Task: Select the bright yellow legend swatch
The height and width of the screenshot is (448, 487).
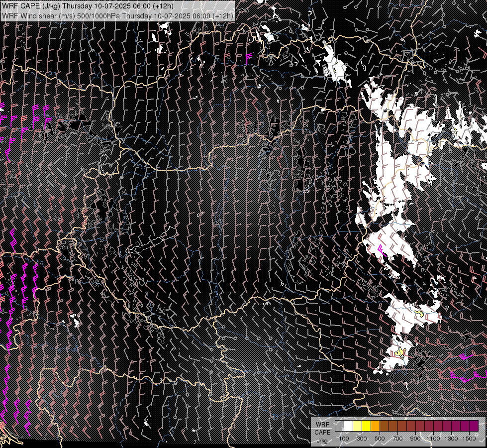Action: 367,426
